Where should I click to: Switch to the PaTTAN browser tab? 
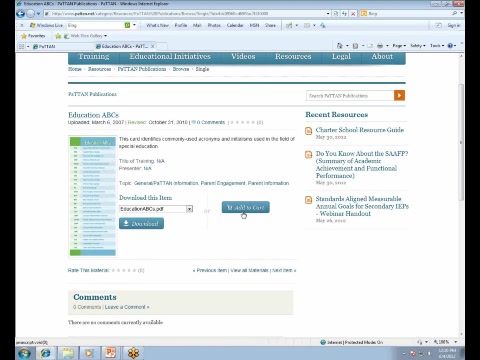62,46
